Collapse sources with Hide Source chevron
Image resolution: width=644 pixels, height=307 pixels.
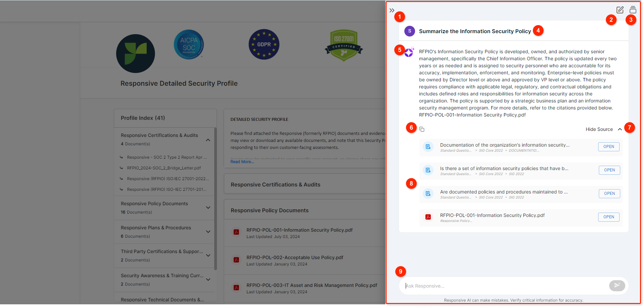pyautogui.click(x=620, y=129)
